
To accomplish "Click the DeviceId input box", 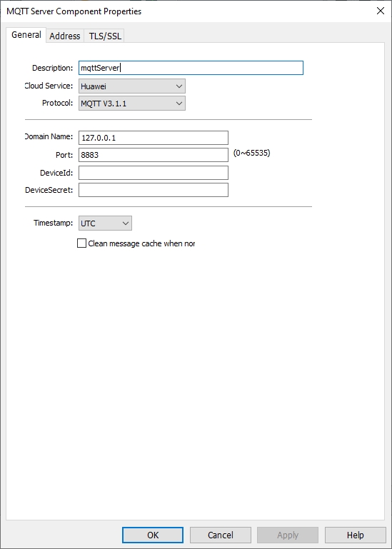I will click(154, 173).
